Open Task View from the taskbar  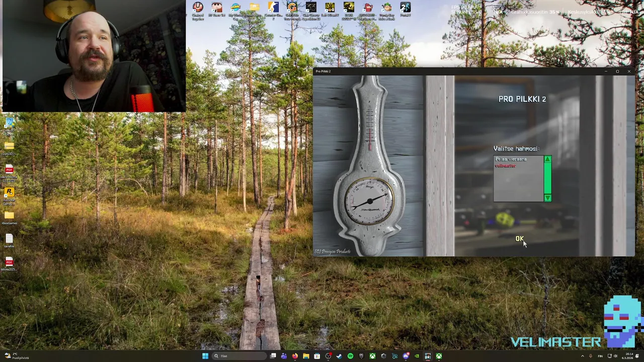pos(273,356)
